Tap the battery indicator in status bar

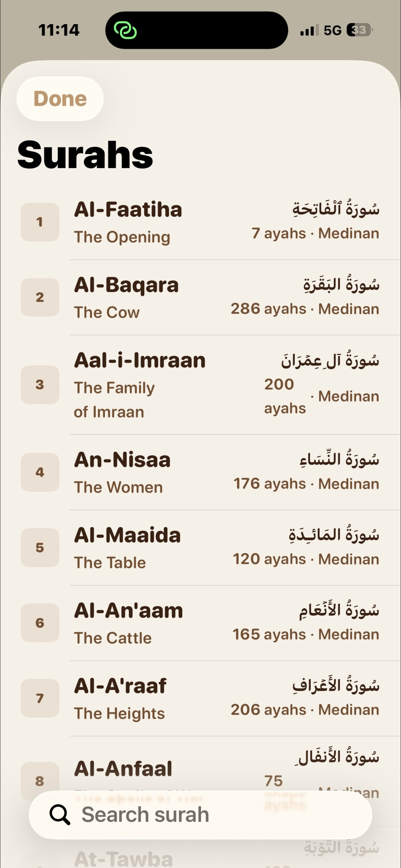pos(360,30)
